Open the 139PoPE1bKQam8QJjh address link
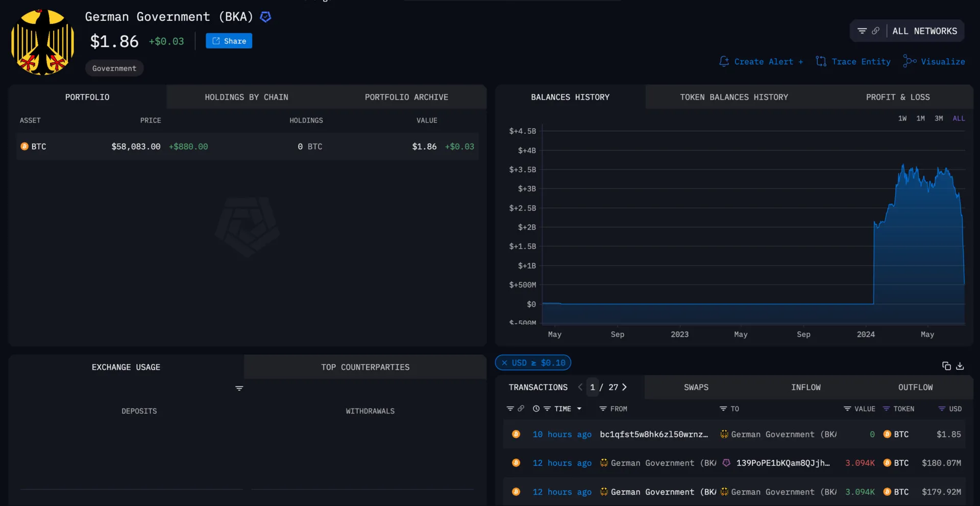 click(782, 463)
